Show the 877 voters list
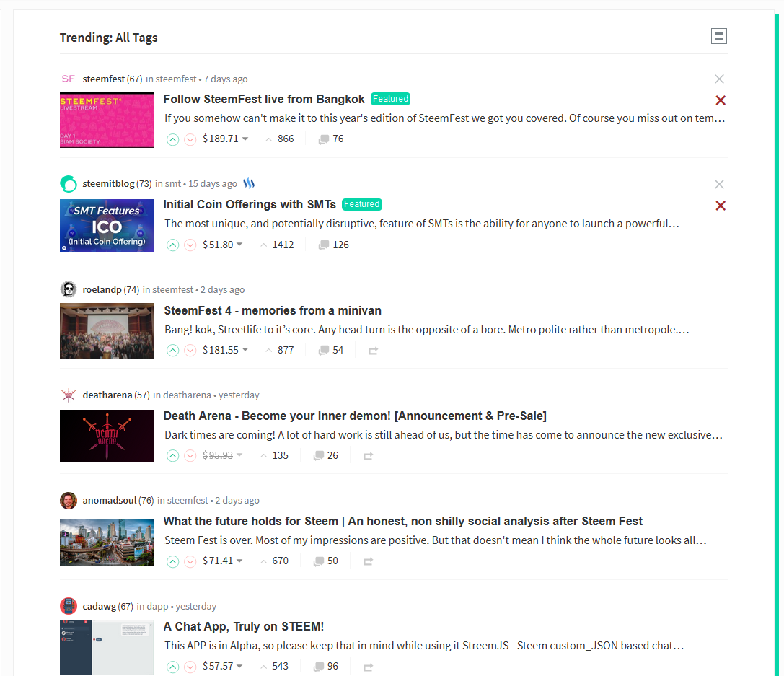784x676 pixels. click(x=280, y=350)
